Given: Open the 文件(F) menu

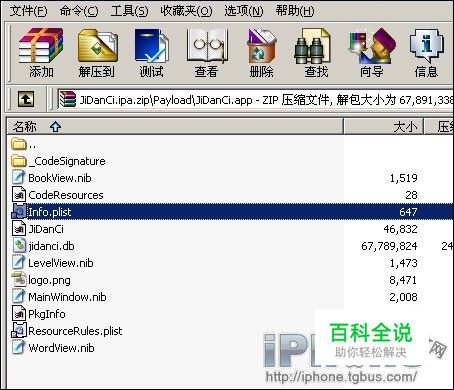Looking at the screenshot, I should [x=28, y=11].
